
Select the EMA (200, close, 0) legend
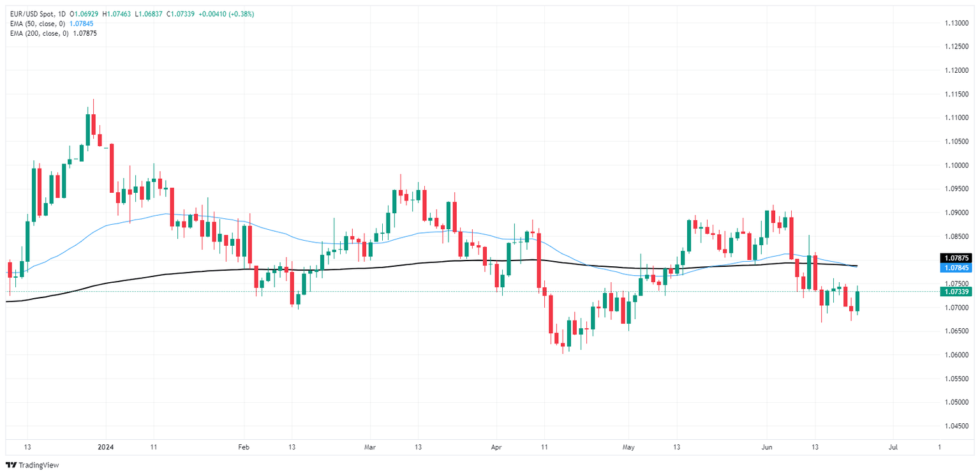pos(40,33)
